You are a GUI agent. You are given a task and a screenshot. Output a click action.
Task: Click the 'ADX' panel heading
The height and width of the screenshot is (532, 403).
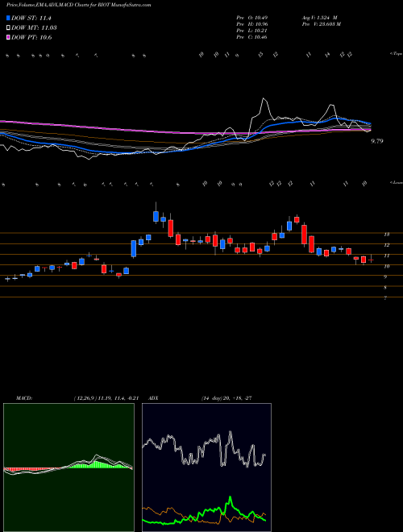click(x=153, y=398)
